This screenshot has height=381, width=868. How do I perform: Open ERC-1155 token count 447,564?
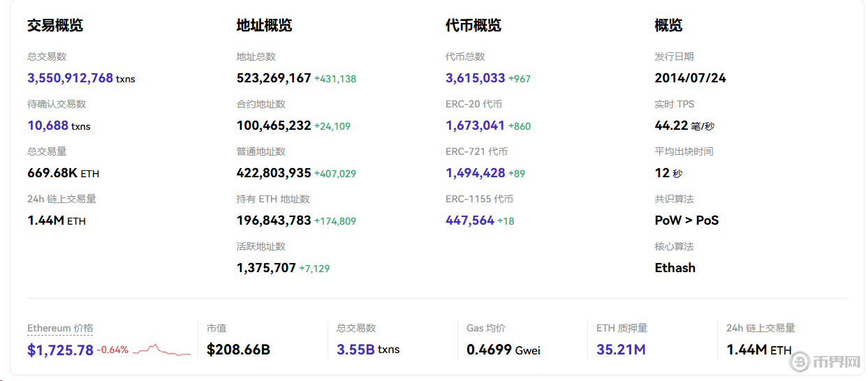coord(470,221)
